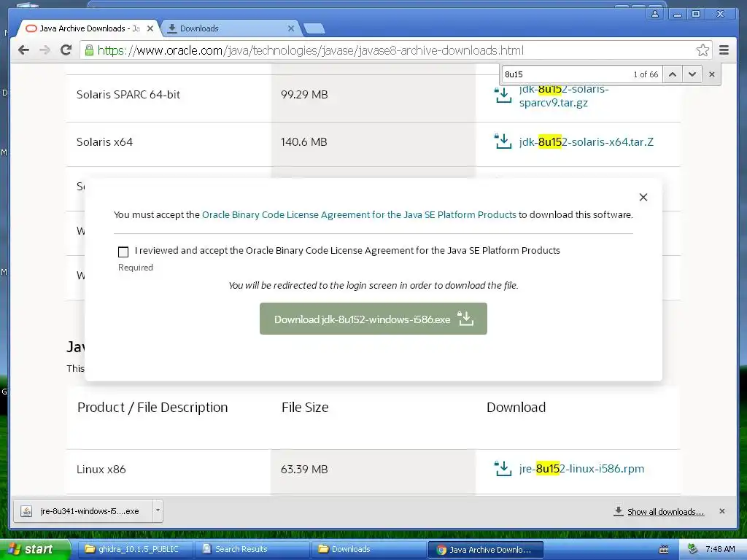Click the address bar URL
This screenshot has height=560, width=747.
coord(311,50)
